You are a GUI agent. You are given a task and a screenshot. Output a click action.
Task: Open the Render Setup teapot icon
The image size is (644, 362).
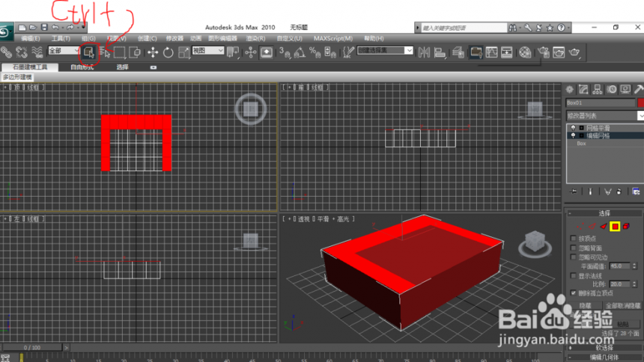[x=543, y=52]
